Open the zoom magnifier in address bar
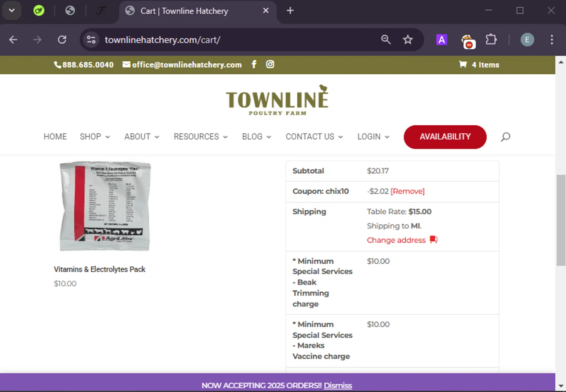Screen dimensions: 566x392 (x=386, y=40)
